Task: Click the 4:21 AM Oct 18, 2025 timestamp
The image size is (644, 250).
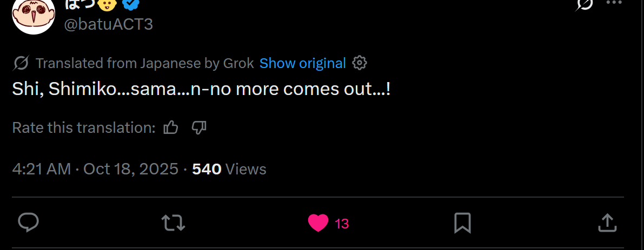Action: (95, 169)
